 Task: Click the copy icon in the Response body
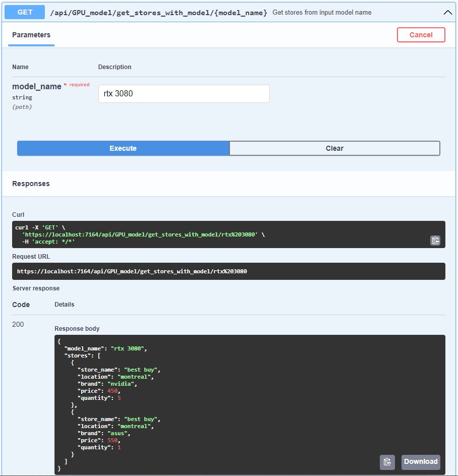click(x=387, y=462)
